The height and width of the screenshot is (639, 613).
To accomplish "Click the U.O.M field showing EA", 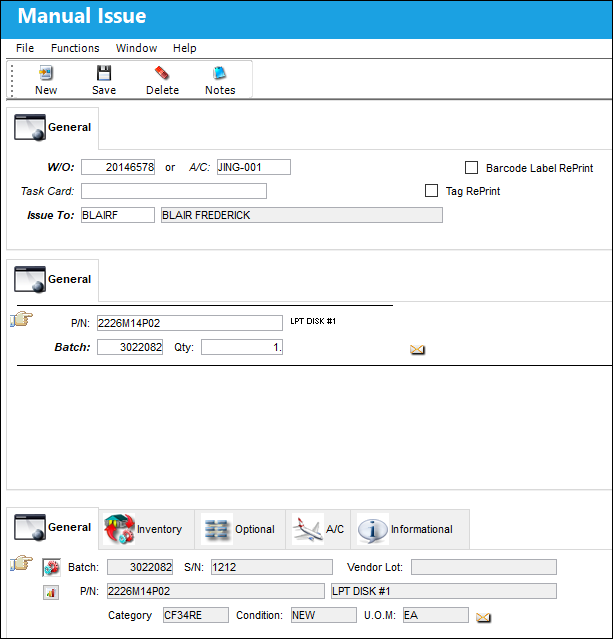I will coord(436,615).
